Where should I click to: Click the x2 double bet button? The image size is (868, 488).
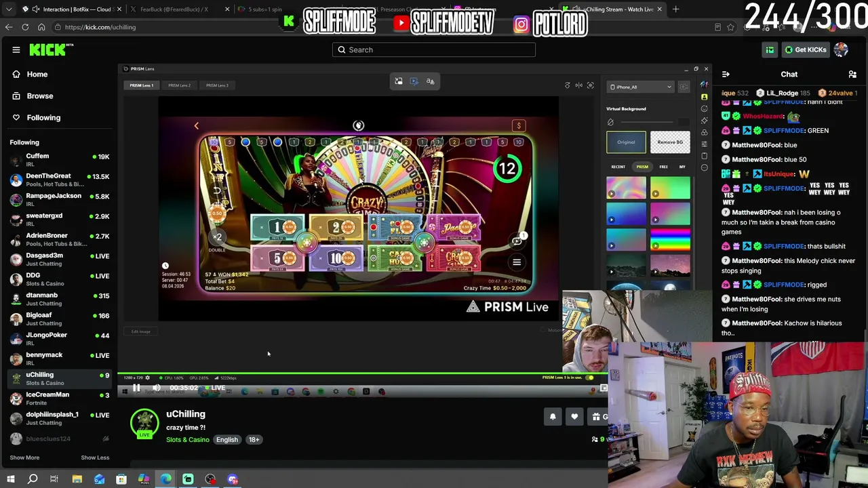point(217,237)
